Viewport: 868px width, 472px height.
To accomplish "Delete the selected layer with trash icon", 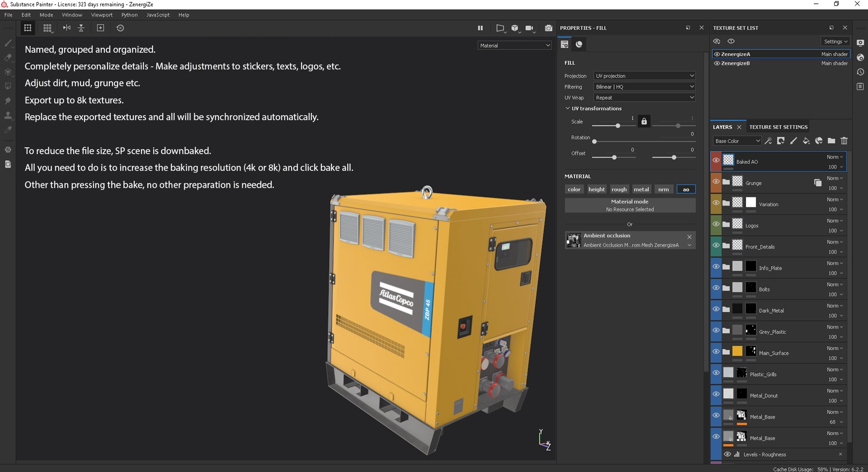I will tap(844, 141).
